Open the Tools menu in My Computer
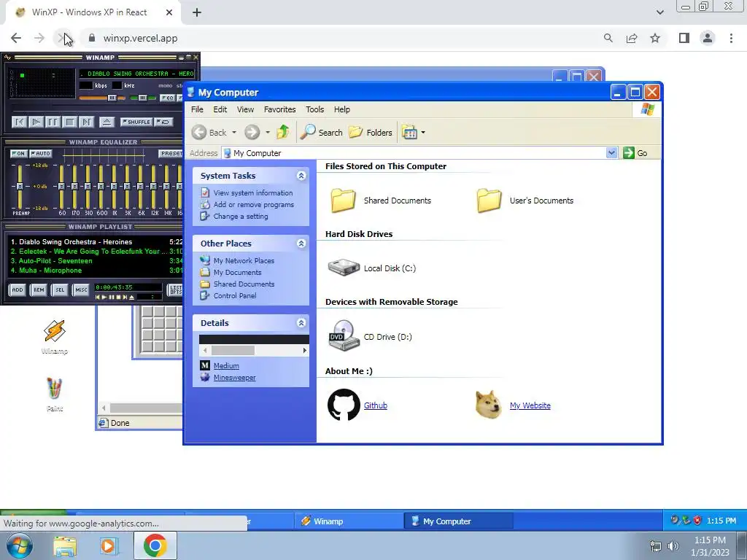The height and width of the screenshot is (560, 747). 314,109
